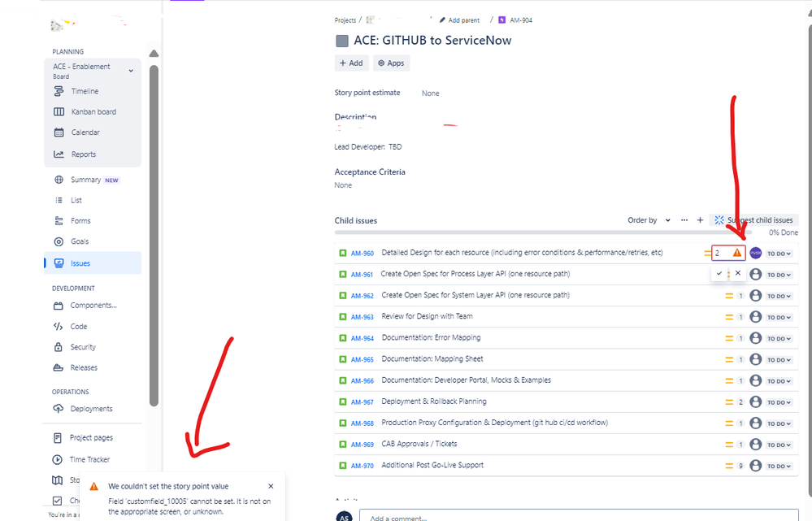Image resolution: width=812 pixels, height=521 pixels.
Task: Click the assignee avatar for AM-960
Action: (756, 254)
